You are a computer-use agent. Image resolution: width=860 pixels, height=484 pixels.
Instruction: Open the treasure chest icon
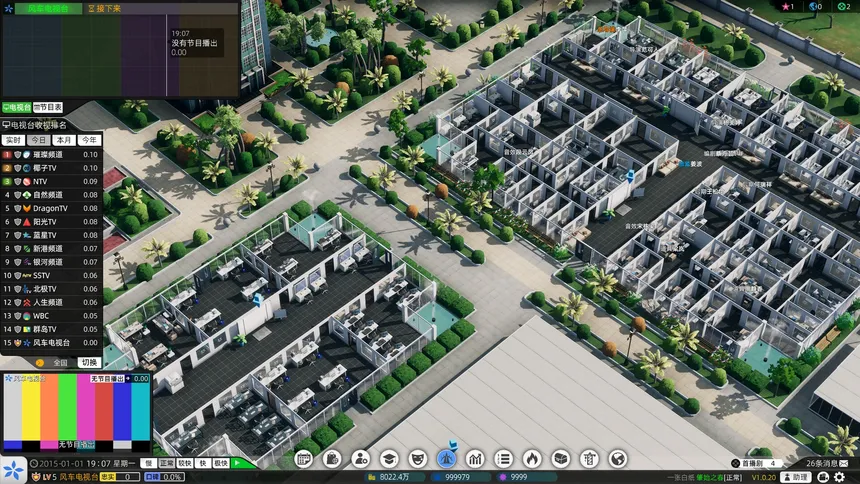point(561,459)
